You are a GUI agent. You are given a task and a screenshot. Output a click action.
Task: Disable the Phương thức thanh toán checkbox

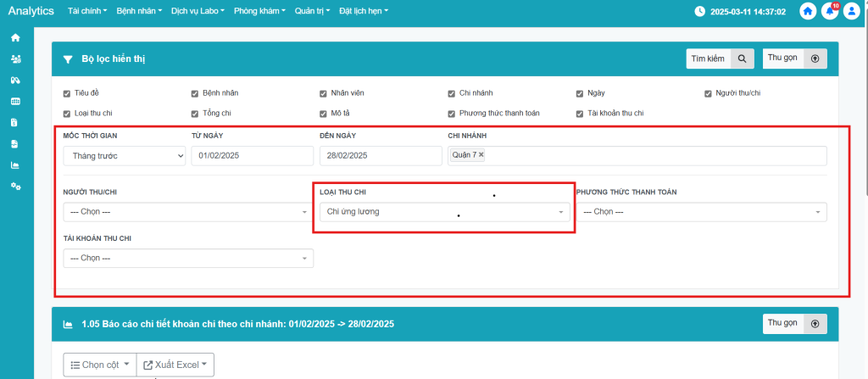(452, 113)
